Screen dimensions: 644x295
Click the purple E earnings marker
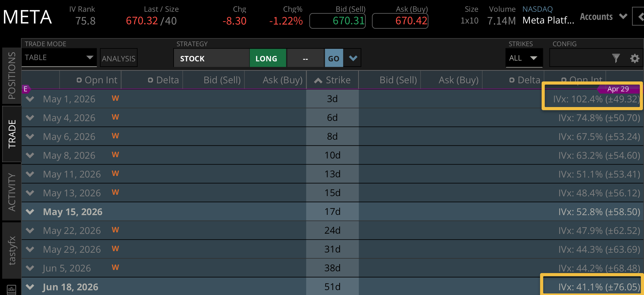tap(26, 89)
